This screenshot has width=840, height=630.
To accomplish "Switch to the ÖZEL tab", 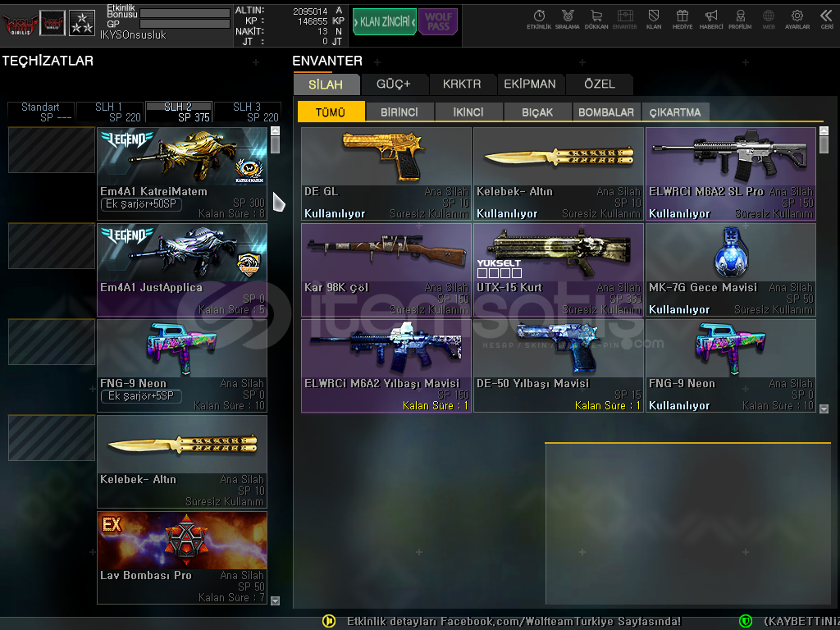I will point(600,84).
